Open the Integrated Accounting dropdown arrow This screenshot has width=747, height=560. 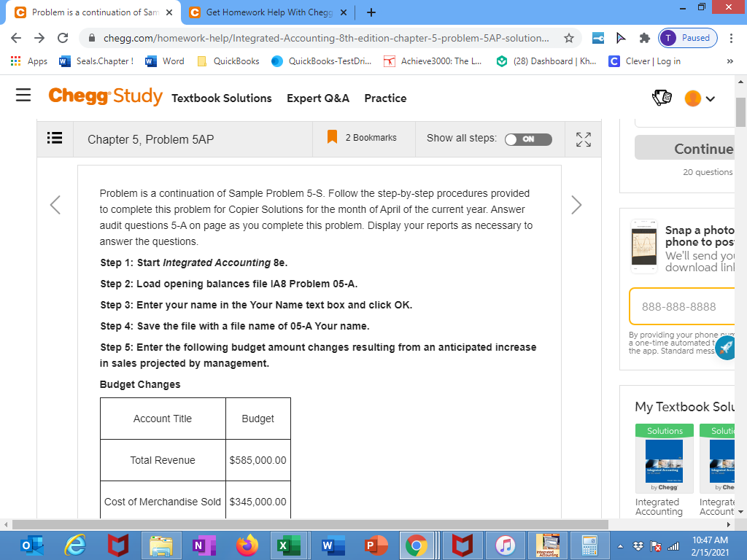[741, 511]
